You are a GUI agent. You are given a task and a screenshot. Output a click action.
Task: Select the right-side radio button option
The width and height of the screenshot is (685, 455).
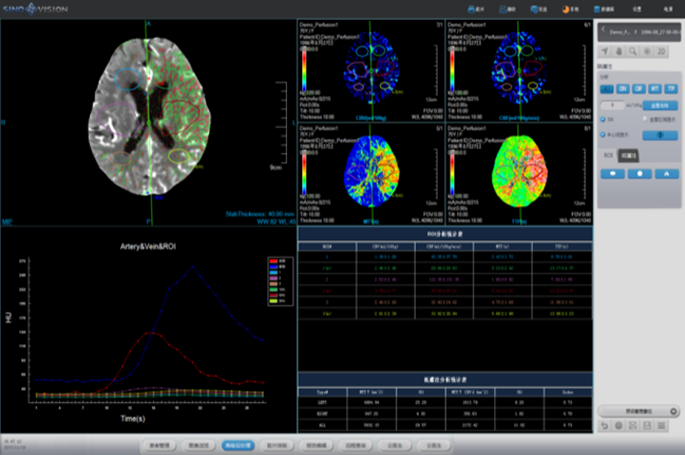pos(647,117)
